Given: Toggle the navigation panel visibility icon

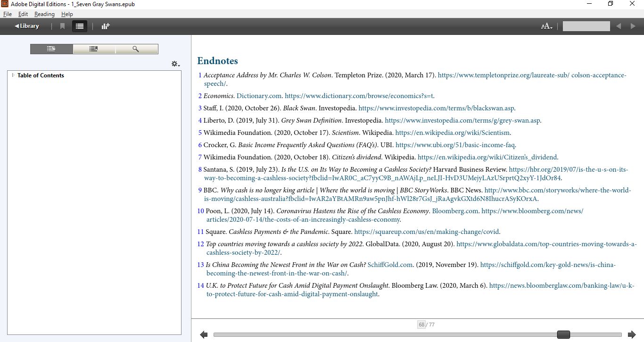Looking at the screenshot, I should pos(80,26).
